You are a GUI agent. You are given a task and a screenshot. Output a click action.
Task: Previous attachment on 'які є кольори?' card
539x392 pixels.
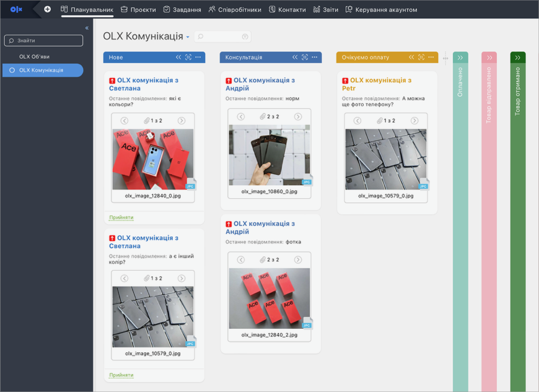coord(125,121)
